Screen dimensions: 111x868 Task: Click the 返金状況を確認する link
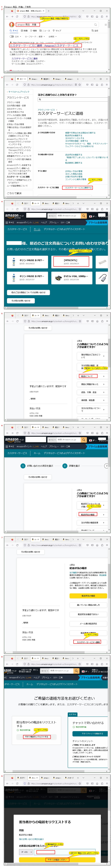pyautogui.click(x=74, y=155)
